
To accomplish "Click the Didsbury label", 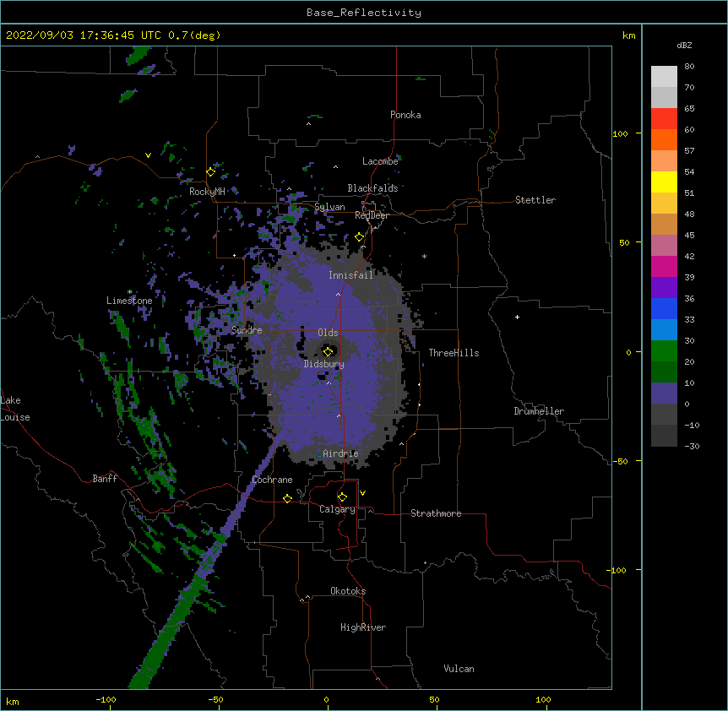I will (324, 364).
